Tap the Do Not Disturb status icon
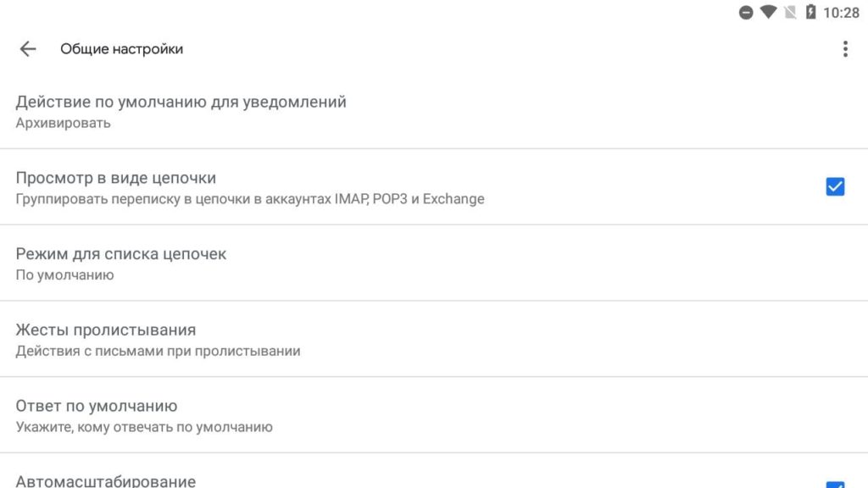Screen dimensions: 868x488 [746, 12]
